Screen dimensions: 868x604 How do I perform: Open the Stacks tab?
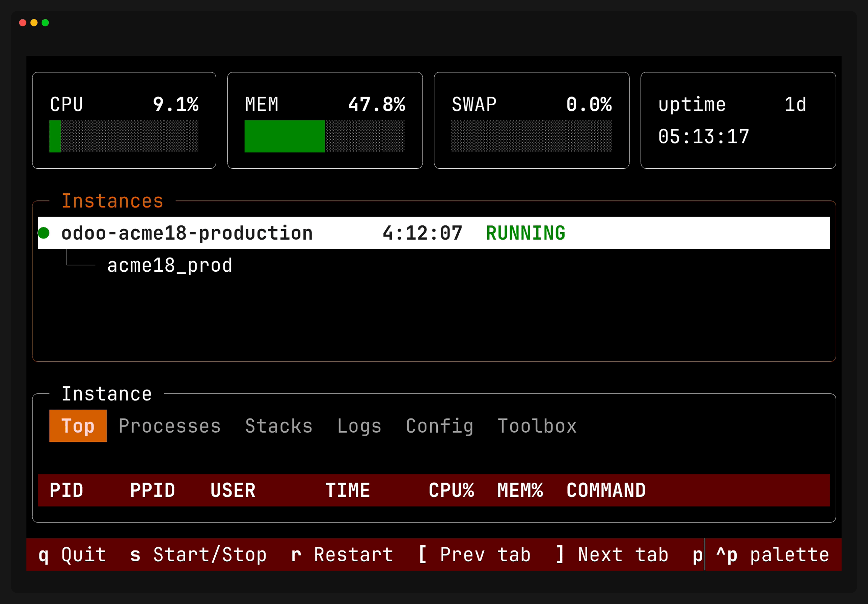[x=279, y=426]
